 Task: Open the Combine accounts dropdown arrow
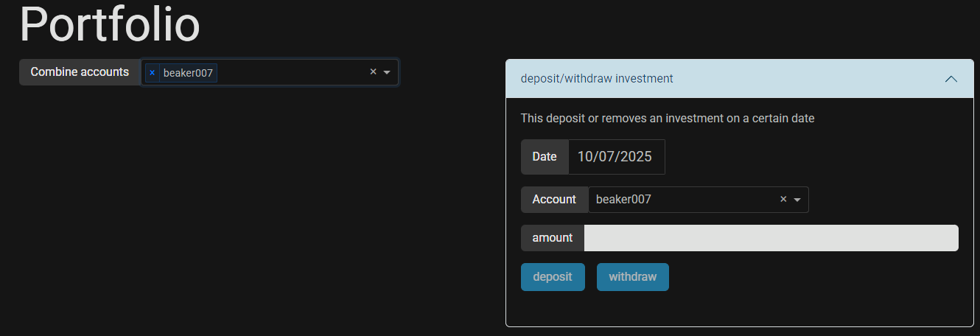pyautogui.click(x=387, y=72)
